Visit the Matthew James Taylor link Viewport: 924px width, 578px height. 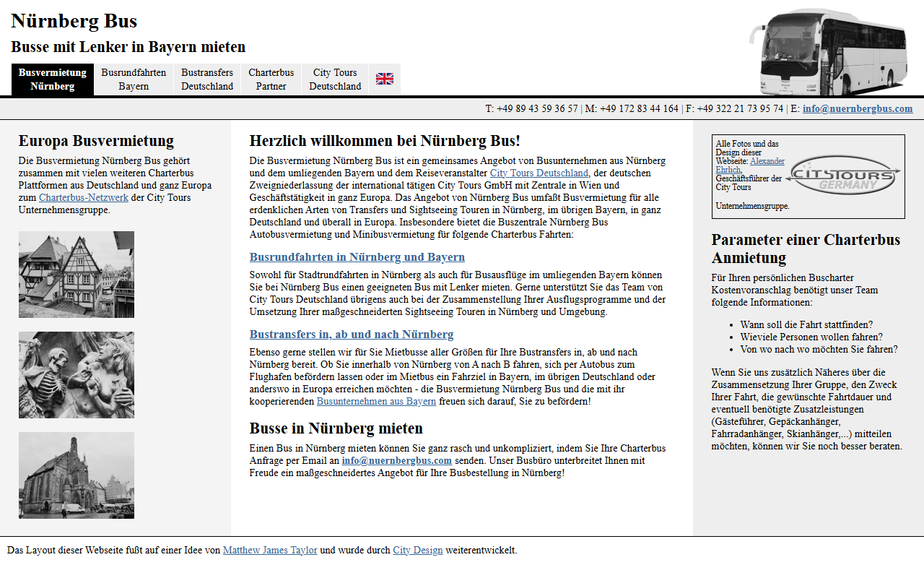click(x=270, y=550)
